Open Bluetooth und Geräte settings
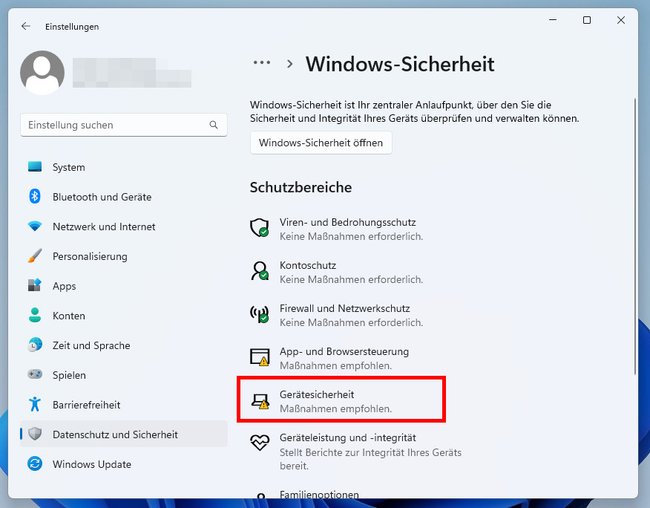The height and width of the screenshot is (508, 650). click(124, 197)
